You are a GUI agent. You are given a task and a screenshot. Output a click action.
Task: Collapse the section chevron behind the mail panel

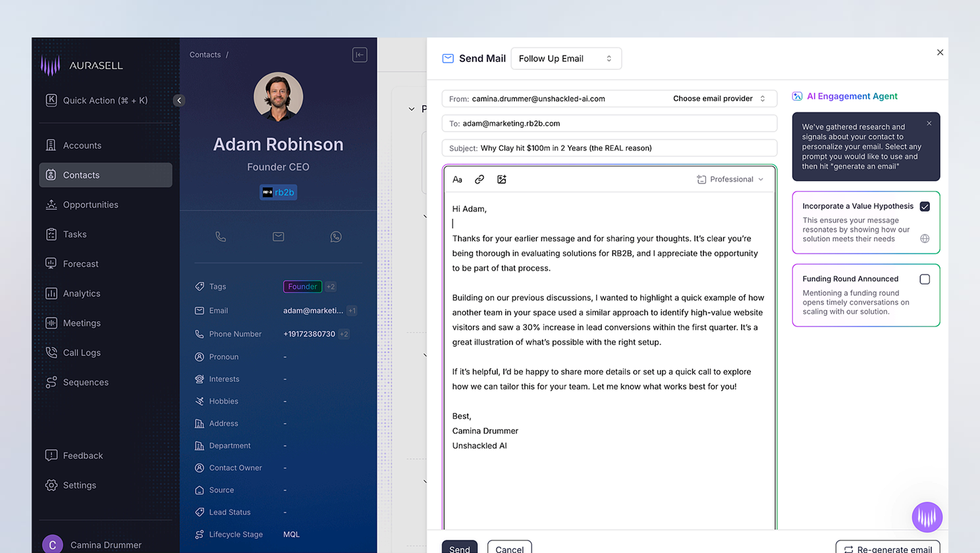412,109
